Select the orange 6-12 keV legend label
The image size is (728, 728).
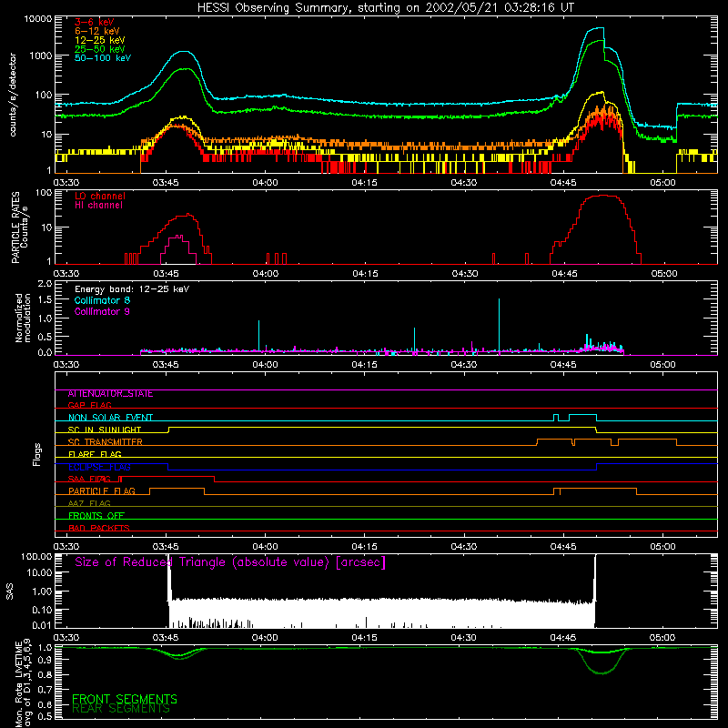tap(97, 31)
